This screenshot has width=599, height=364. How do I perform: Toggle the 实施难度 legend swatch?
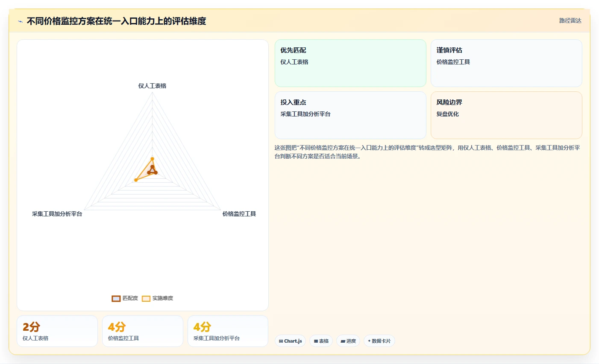click(x=146, y=298)
